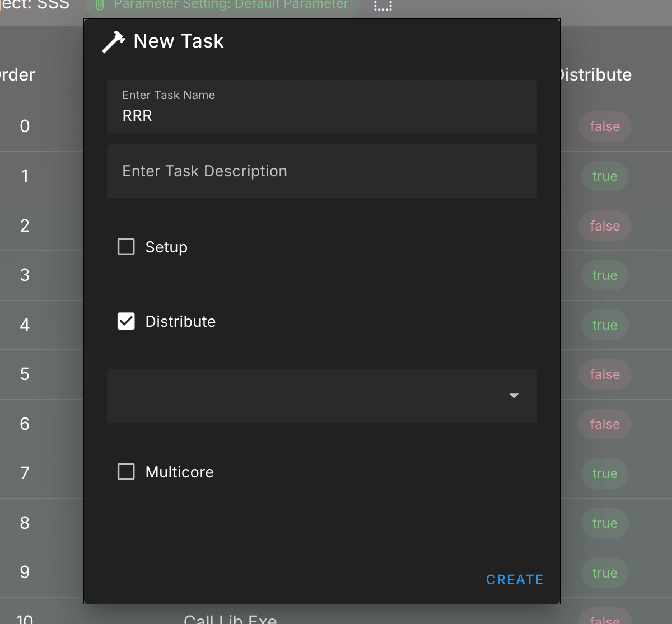
Task: Click the true chip in row 9
Action: click(x=605, y=573)
